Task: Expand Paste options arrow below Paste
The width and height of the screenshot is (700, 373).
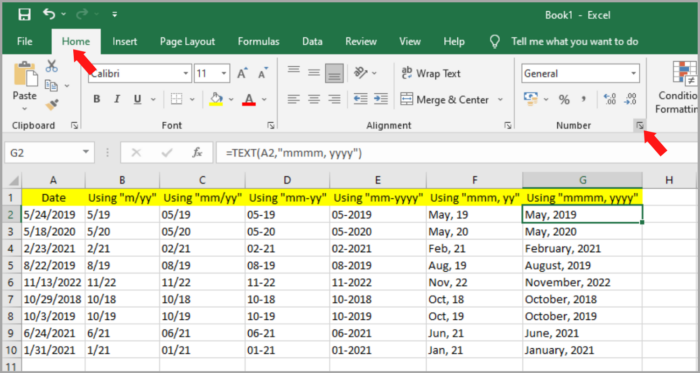Action: (25, 108)
